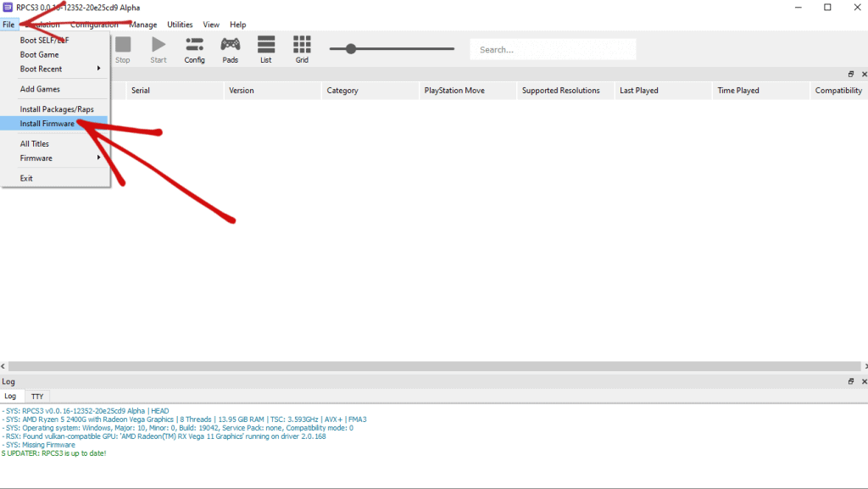Click the Stop toolbar icon

[123, 49]
